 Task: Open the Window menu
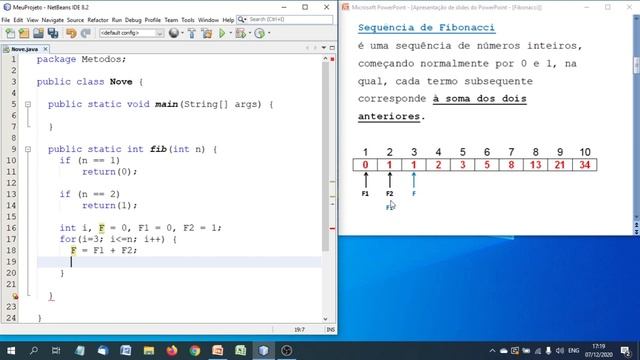pyautogui.click(x=208, y=20)
